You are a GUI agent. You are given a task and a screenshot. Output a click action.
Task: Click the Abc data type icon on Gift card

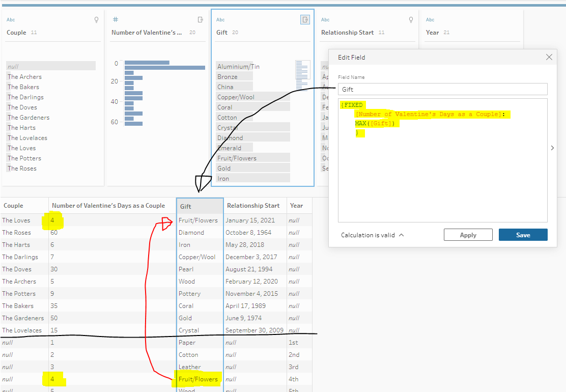click(220, 20)
